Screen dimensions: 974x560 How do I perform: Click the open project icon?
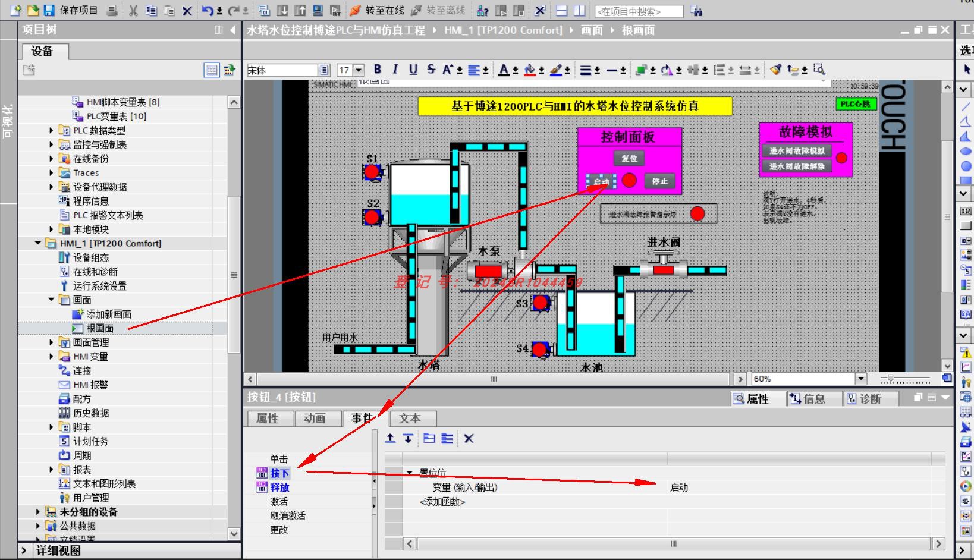pyautogui.click(x=33, y=10)
